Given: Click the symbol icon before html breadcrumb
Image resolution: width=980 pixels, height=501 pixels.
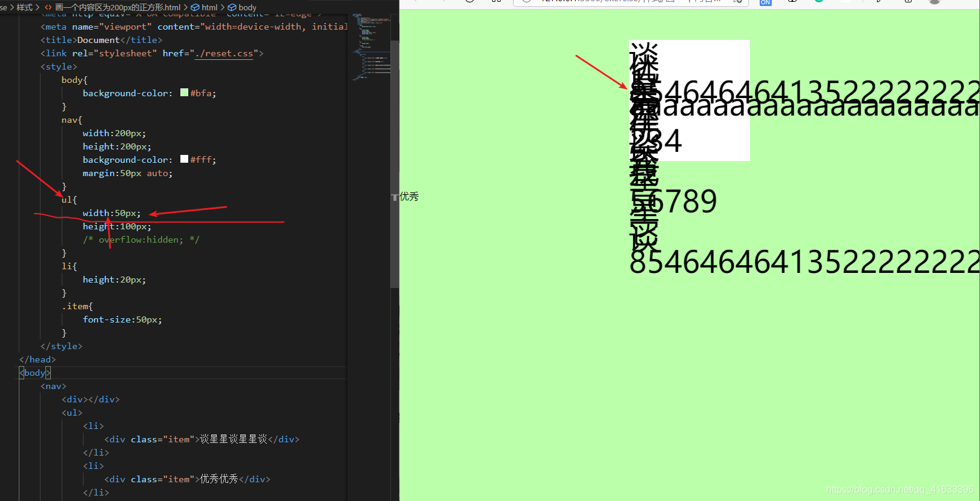Looking at the screenshot, I should tap(196, 7).
